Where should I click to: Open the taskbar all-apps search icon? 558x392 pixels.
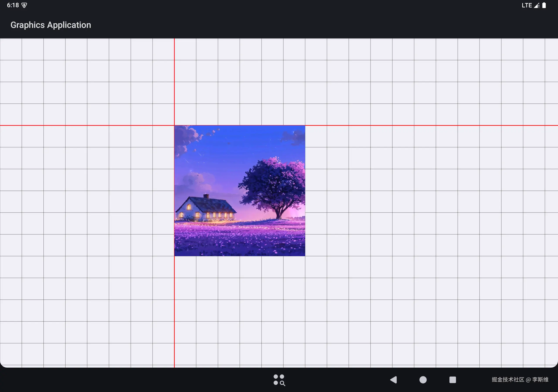[279, 380]
